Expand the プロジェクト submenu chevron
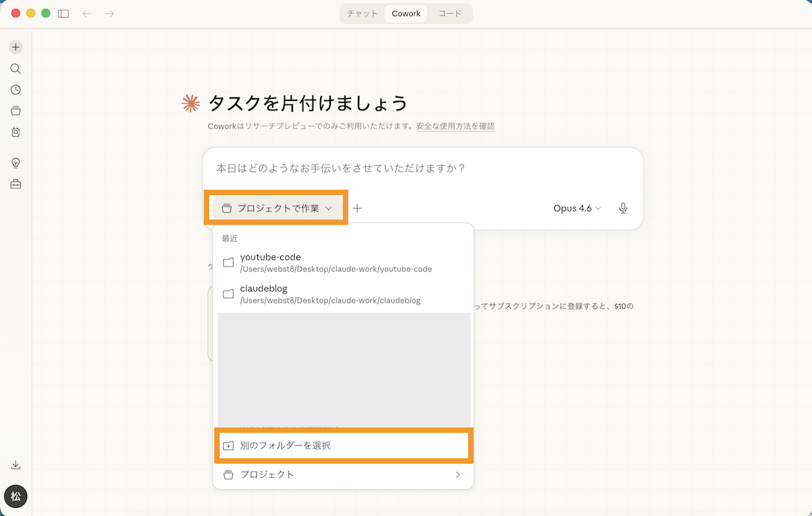Screen dimensions: 812x516 pyautogui.click(x=457, y=475)
